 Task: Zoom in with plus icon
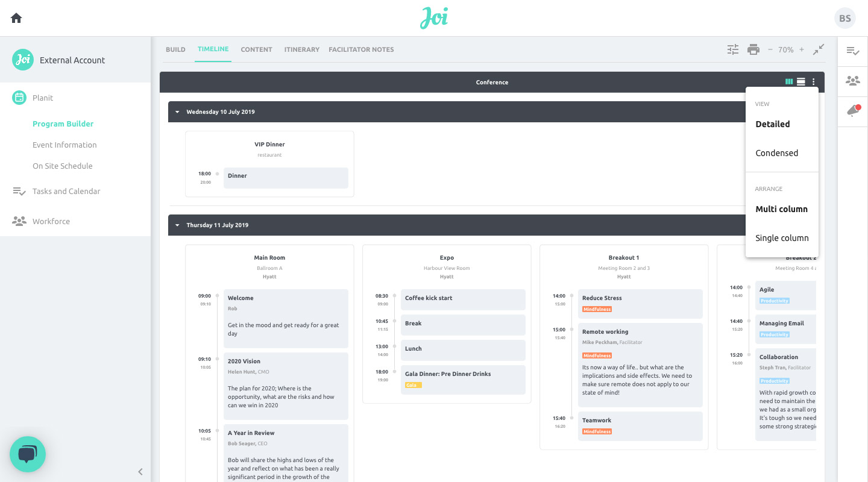[801, 49]
